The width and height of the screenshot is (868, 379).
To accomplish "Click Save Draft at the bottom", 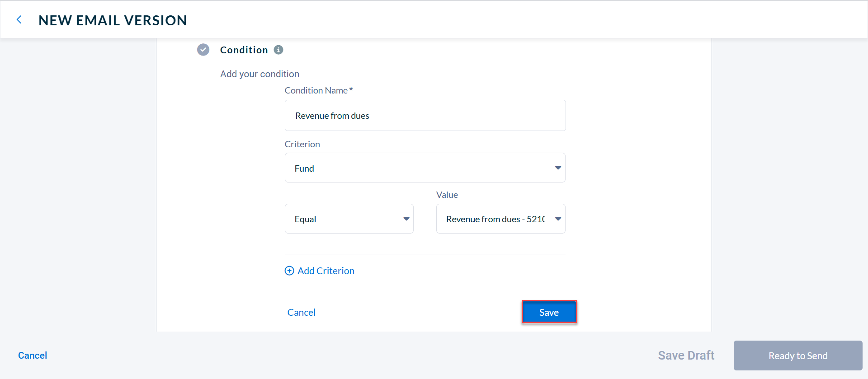I will pos(686,356).
